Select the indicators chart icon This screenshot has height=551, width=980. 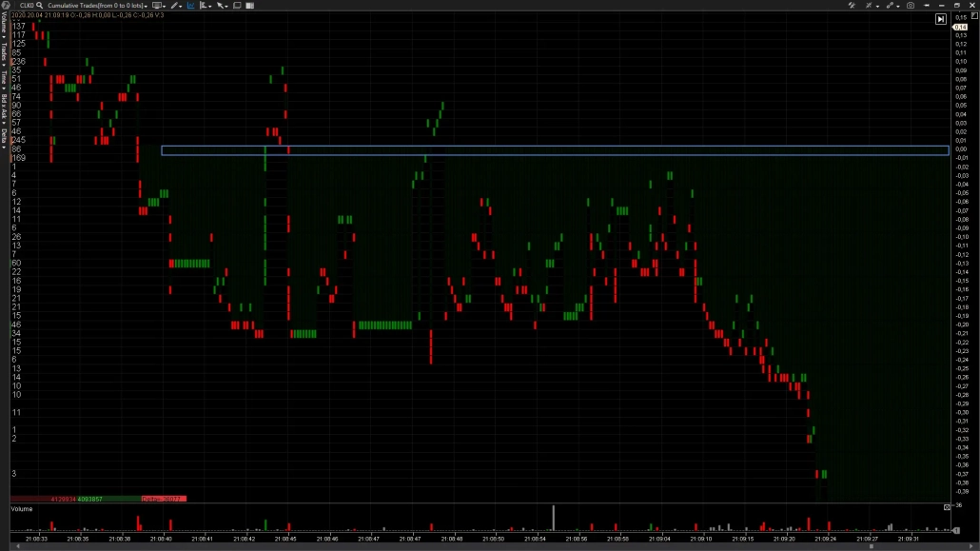click(x=191, y=6)
